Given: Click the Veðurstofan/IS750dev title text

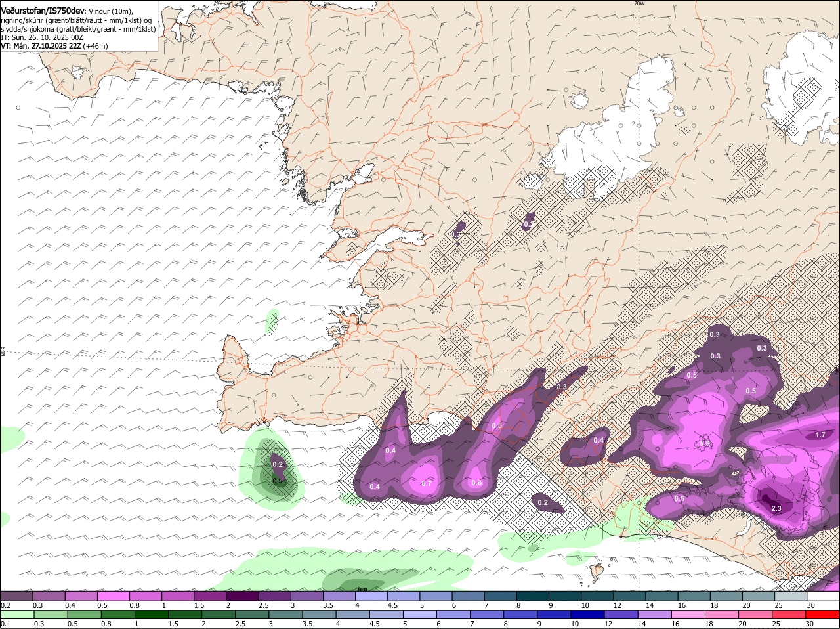Looking at the screenshot, I should 43,11.
